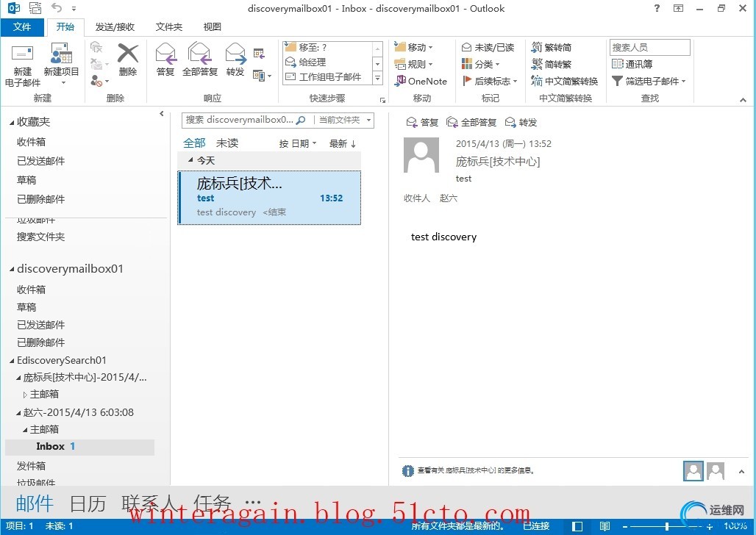Open the 按 日期 arrange dropdown
Viewport: 756px width, 535px height.
[x=298, y=143]
